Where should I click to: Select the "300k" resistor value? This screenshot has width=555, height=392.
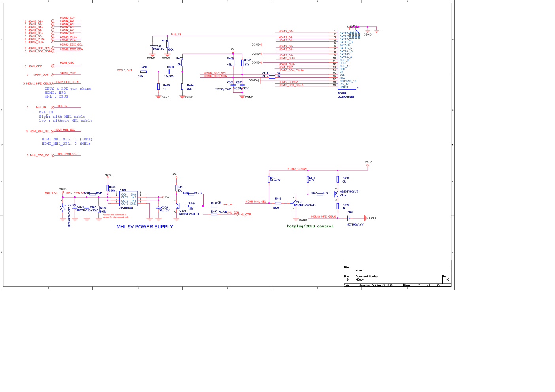[170, 49]
